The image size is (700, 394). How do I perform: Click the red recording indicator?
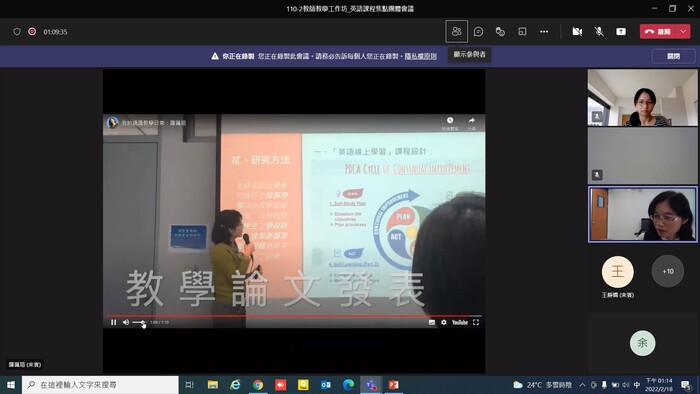[32, 32]
